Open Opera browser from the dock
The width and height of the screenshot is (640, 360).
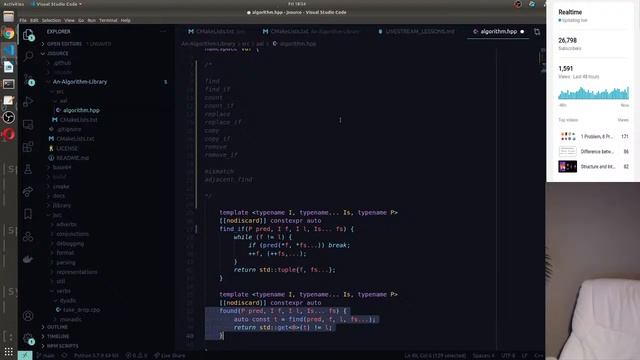9,134
